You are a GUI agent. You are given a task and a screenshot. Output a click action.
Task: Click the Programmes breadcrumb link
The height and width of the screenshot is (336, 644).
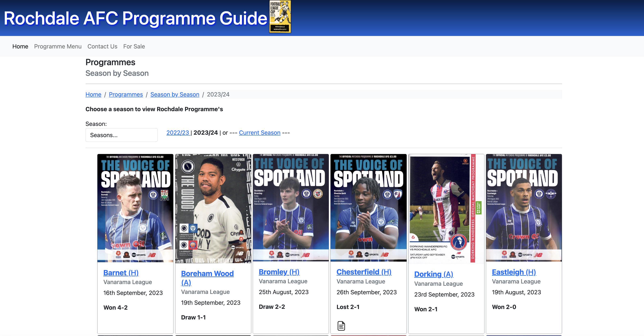[126, 94]
